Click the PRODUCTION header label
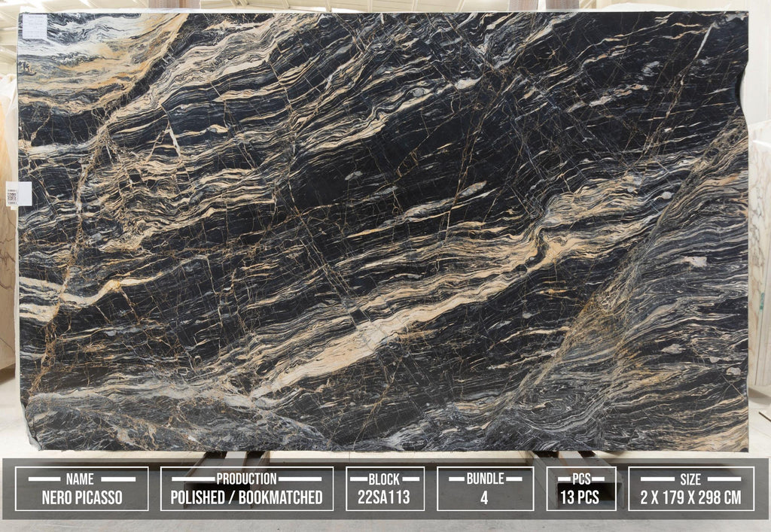Screen dimensions: 771x532 pos(246,479)
